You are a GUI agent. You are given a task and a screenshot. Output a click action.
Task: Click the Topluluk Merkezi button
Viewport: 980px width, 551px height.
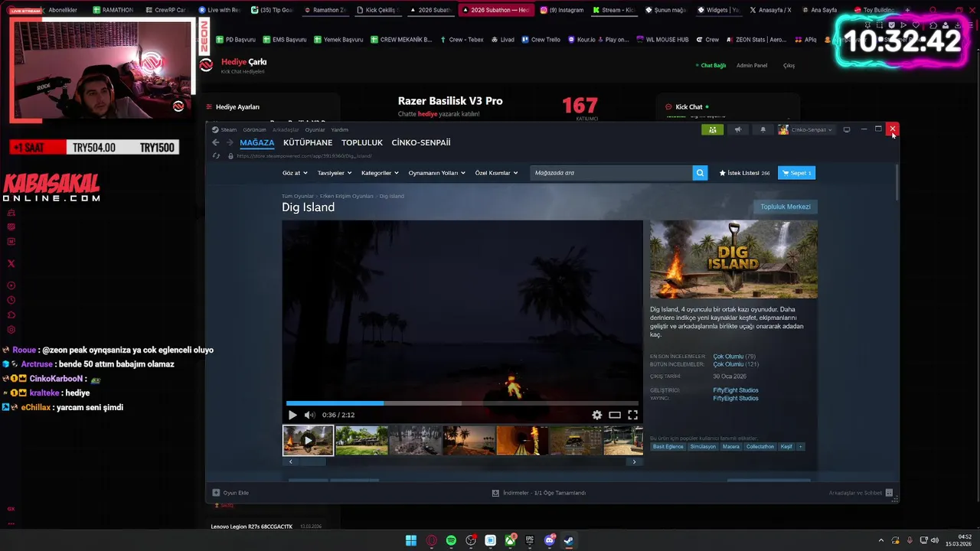point(785,207)
